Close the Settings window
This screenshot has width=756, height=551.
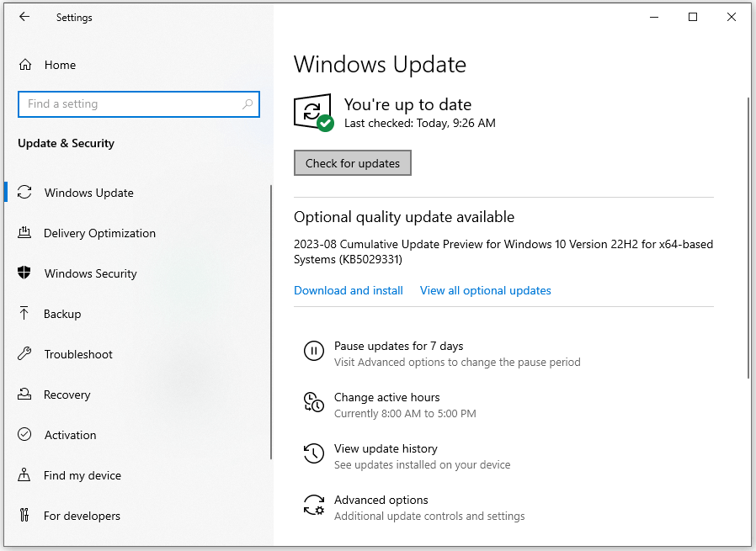(732, 17)
